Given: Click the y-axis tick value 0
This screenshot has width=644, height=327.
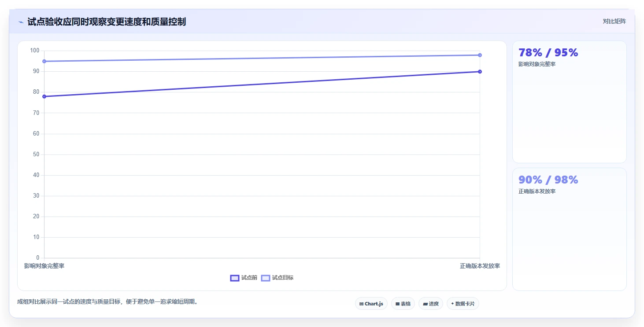Looking at the screenshot, I should 37,258.
